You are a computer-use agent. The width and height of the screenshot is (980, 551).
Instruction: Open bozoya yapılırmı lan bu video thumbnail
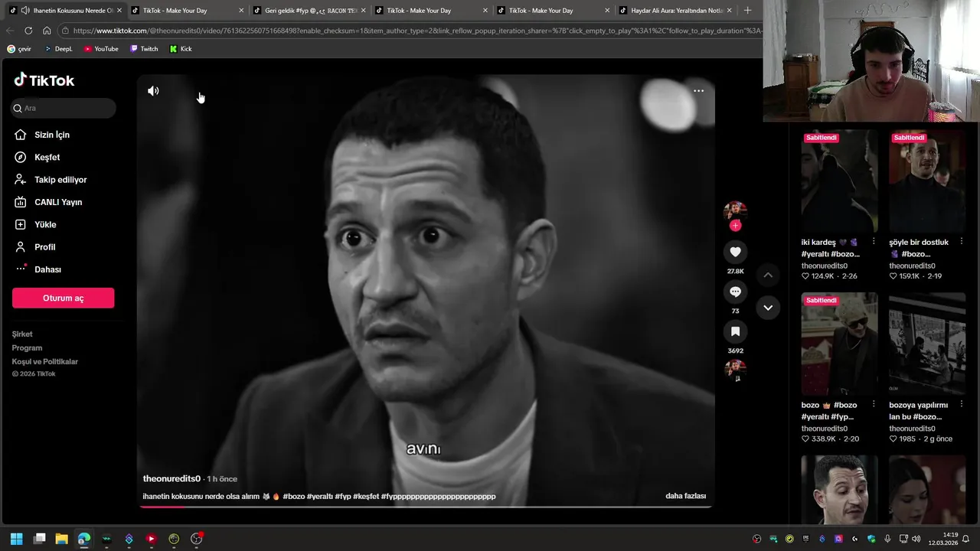click(927, 344)
